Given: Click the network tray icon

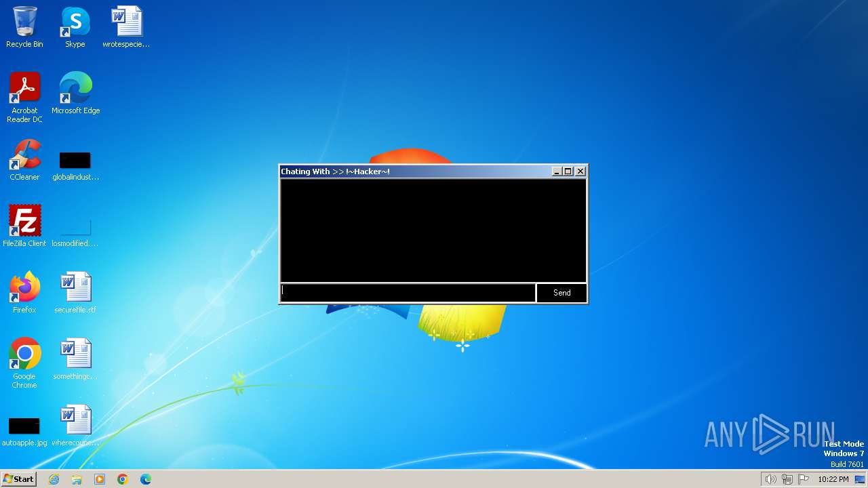Looking at the screenshot, I should 787,479.
